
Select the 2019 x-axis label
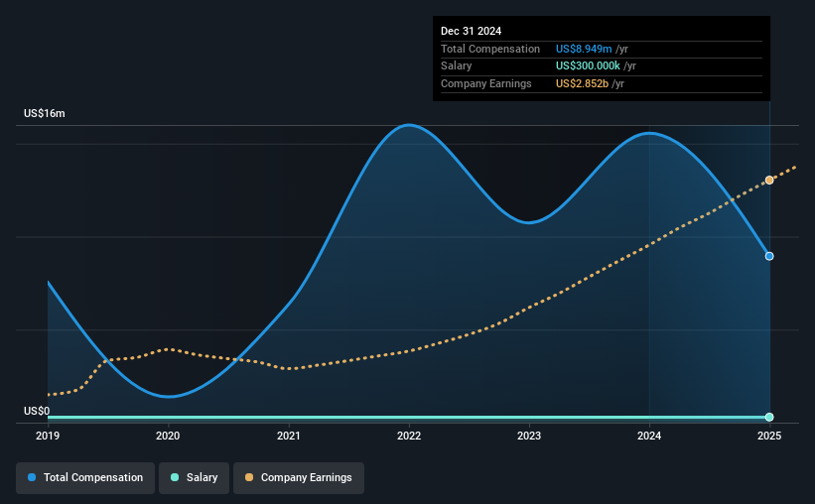pos(48,436)
